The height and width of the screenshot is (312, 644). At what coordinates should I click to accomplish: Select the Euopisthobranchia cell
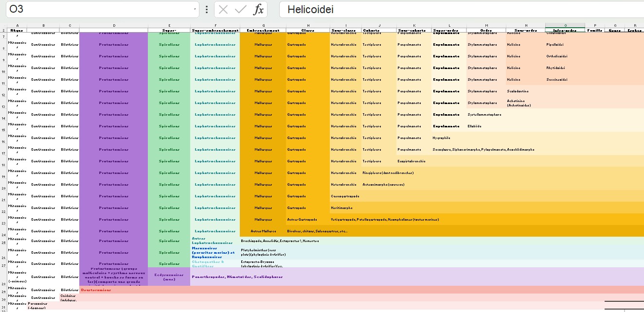click(x=414, y=161)
